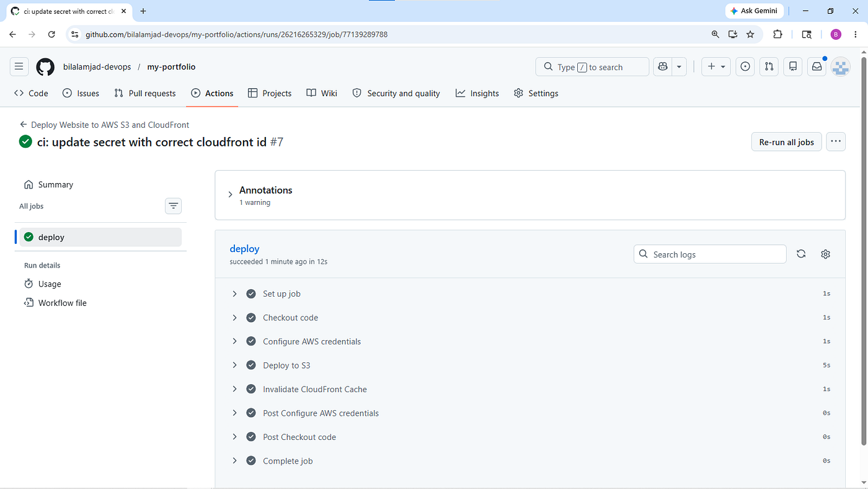Open the Wiki tab
Image resolution: width=868 pixels, height=489 pixels.
[322, 93]
